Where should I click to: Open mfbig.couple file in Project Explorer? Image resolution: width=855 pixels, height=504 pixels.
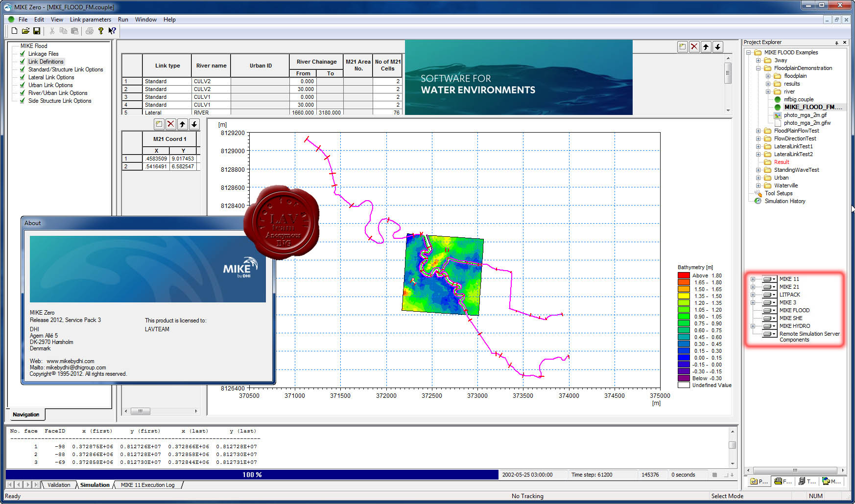(x=798, y=99)
